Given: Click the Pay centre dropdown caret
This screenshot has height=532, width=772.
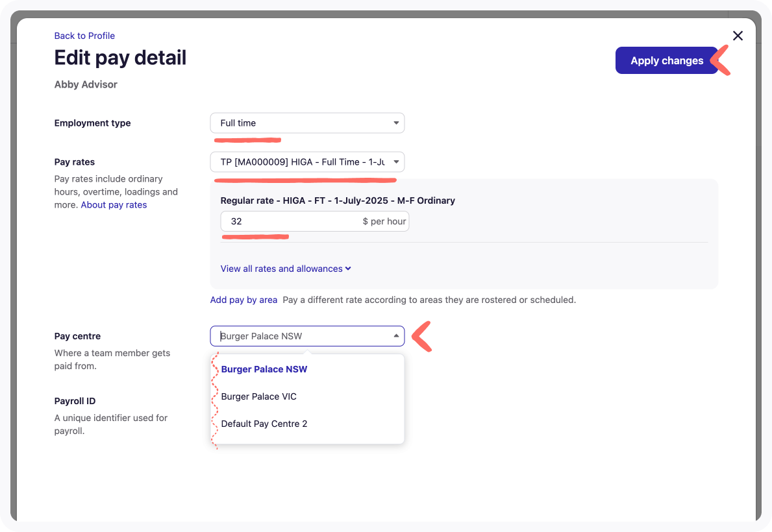Looking at the screenshot, I should pyautogui.click(x=396, y=336).
